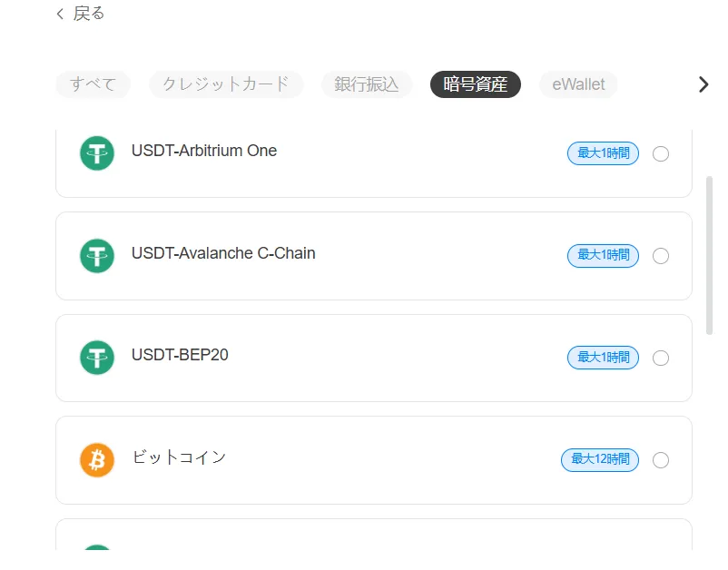Click the USDT-Avalanche C-Chain label text

(x=223, y=253)
